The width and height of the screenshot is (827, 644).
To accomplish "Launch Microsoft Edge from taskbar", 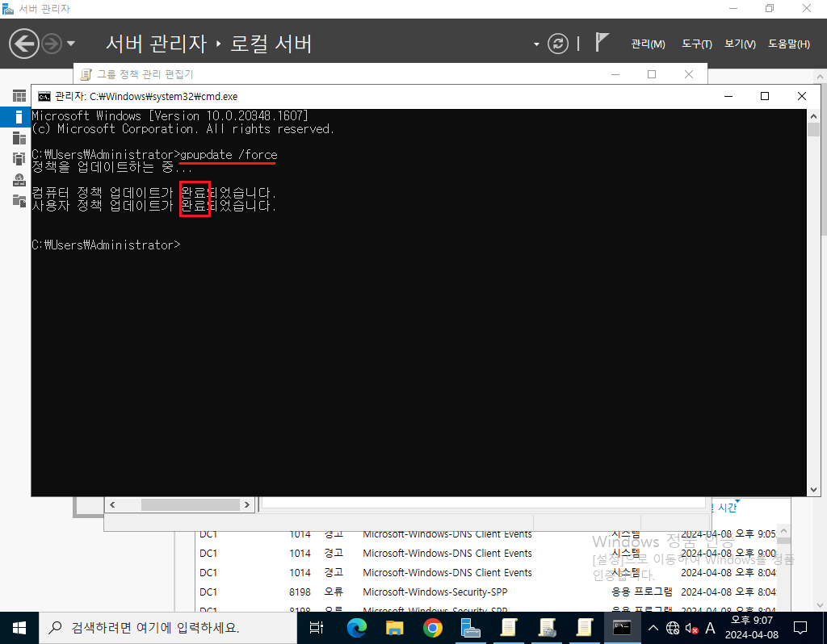I will pos(357,628).
